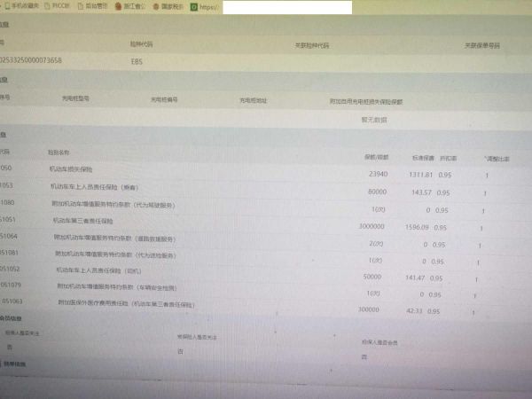
Task: Click the 充电桩地址 column header
Action: coord(253,100)
